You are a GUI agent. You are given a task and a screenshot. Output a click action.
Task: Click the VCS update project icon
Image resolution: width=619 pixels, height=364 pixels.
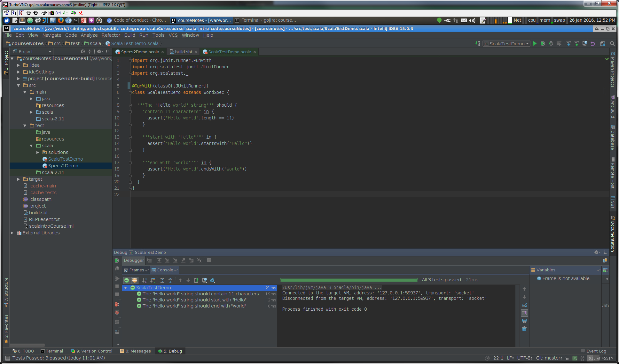pyautogui.click(x=569, y=43)
